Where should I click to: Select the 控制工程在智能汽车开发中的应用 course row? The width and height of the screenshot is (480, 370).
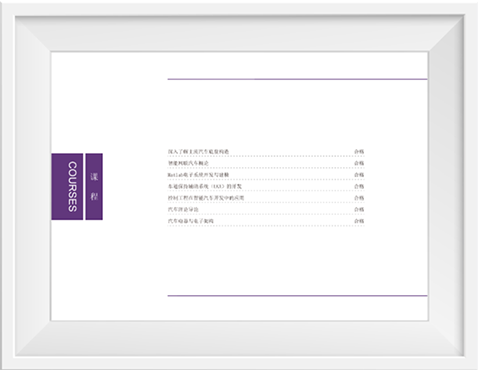point(266,198)
